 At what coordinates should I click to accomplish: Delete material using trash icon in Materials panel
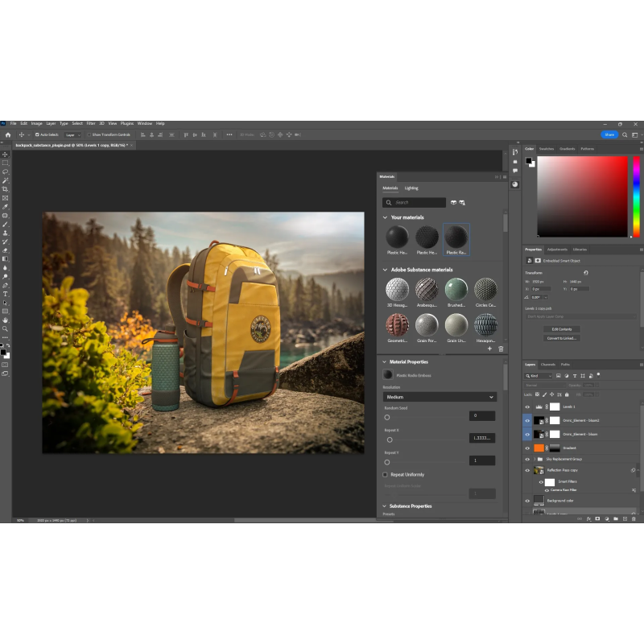click(x=501, y=349)
